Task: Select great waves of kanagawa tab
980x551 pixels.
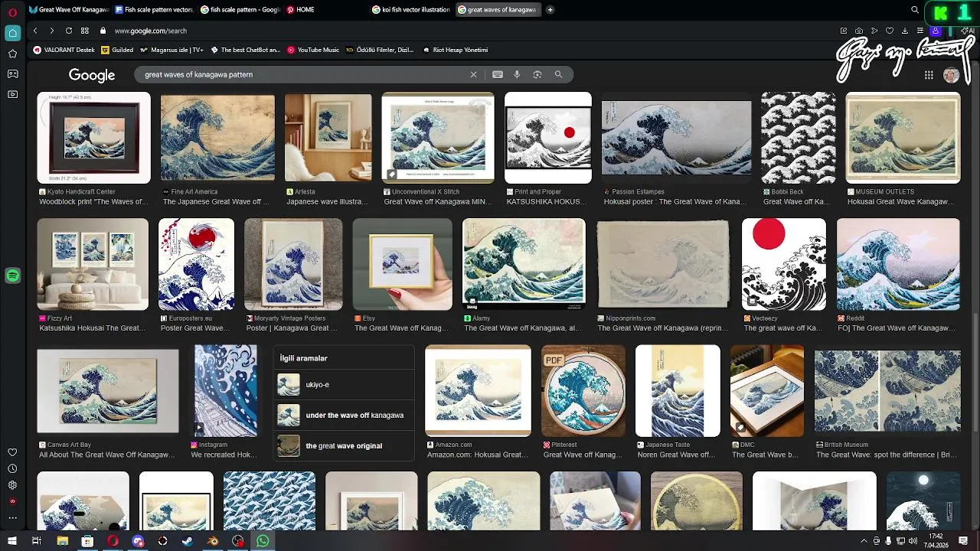Action: pyautogui.click(x=498, y=10)
